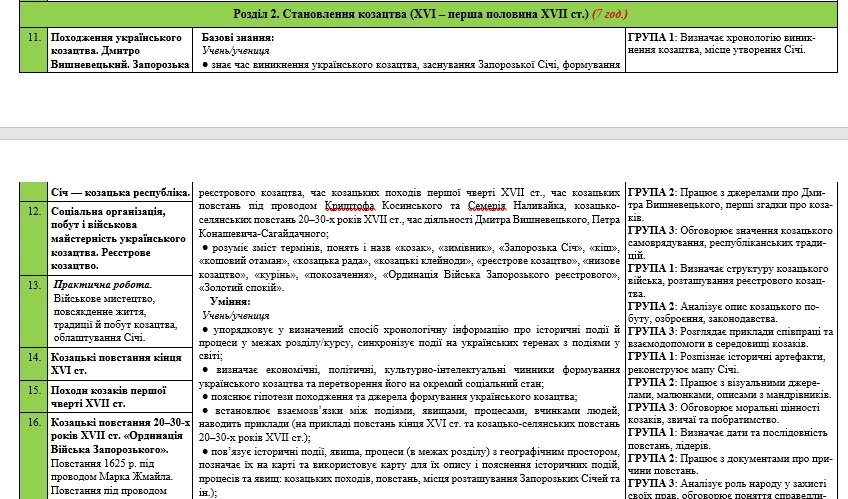Click 'ГРУПА 2: Працює з візуальними джерелами'
Screen dimensions: 848x499
730,388
